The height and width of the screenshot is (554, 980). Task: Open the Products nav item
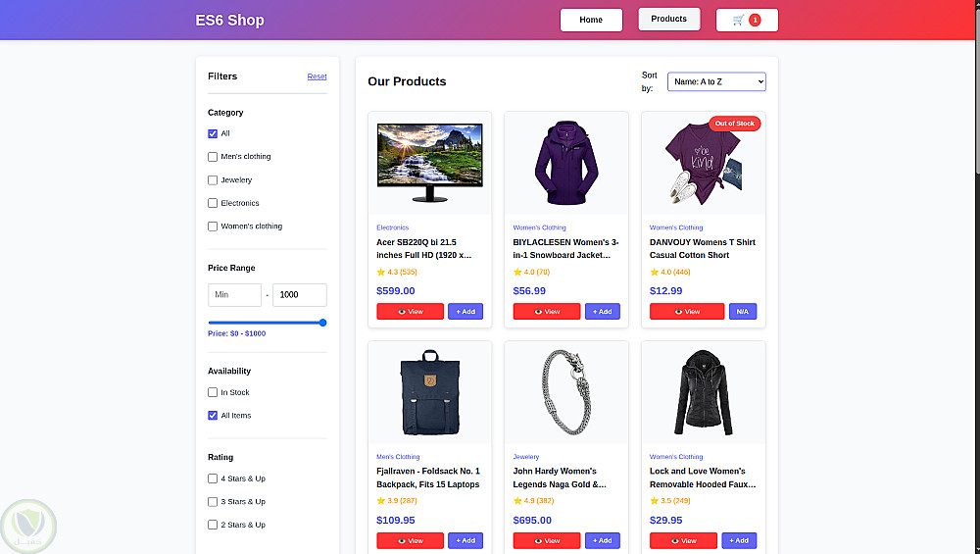pyautogui.click(x=668, y=19)
